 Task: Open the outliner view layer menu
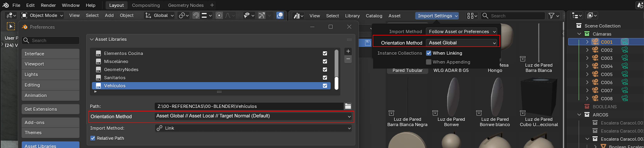(592, 15)
